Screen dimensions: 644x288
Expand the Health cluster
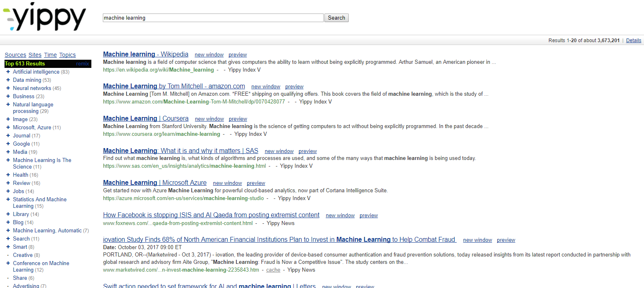8,175
